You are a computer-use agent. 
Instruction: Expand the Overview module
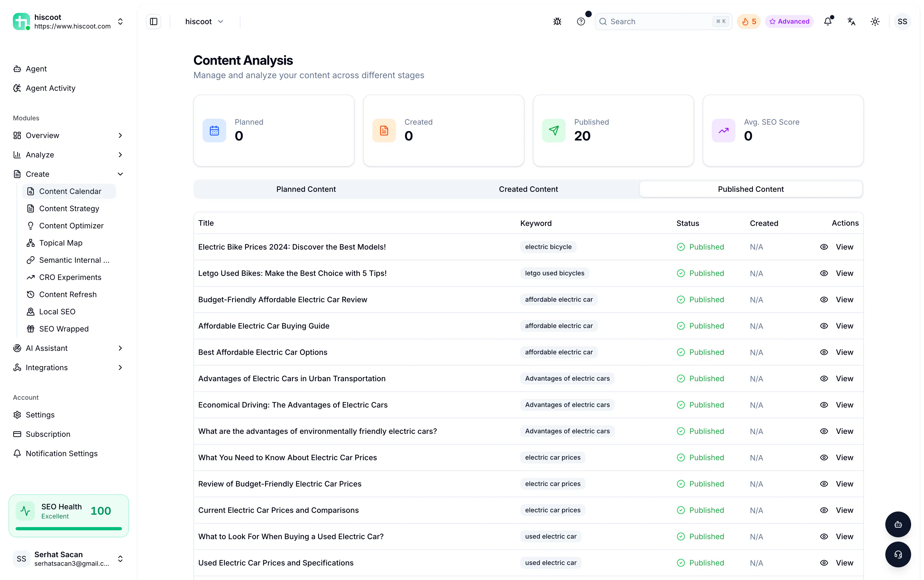69,135
